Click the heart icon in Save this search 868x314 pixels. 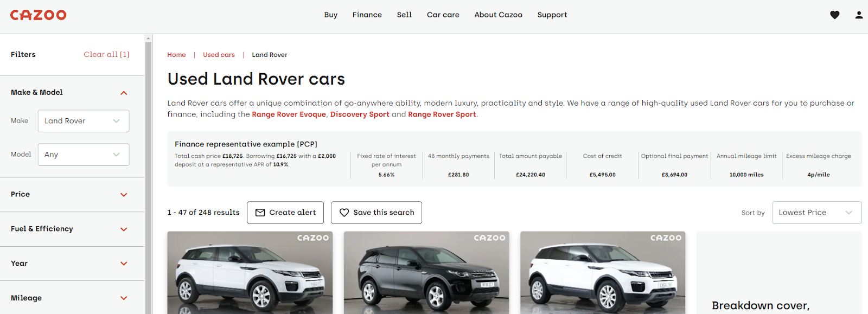tap(344, 213)
